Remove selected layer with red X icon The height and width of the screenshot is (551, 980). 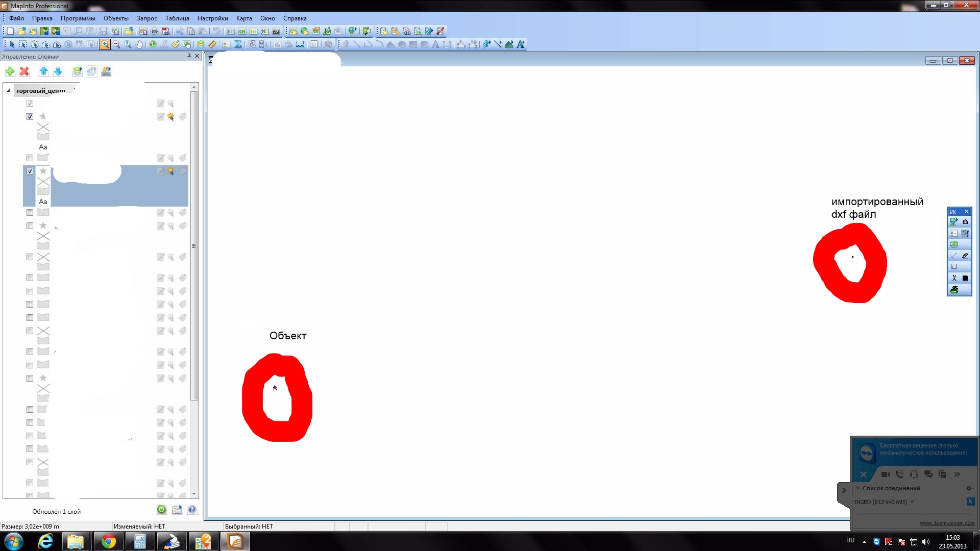24,71
